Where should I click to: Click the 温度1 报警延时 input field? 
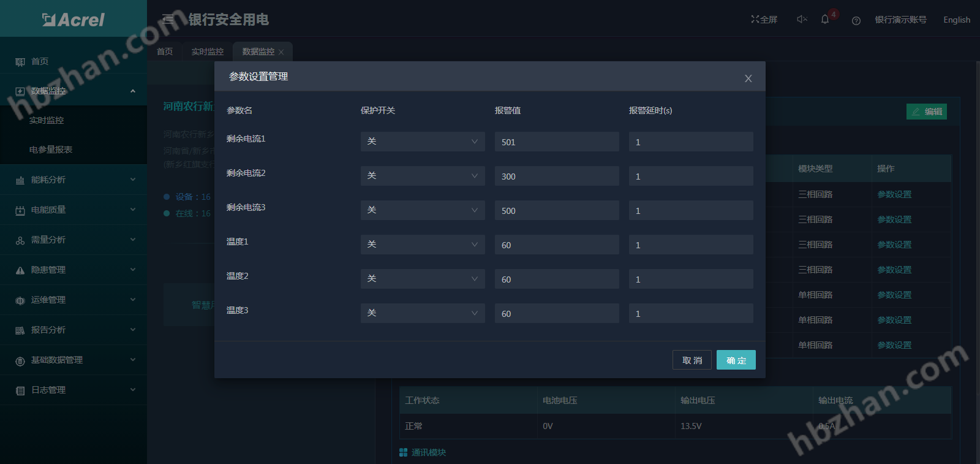pos(690,245)
